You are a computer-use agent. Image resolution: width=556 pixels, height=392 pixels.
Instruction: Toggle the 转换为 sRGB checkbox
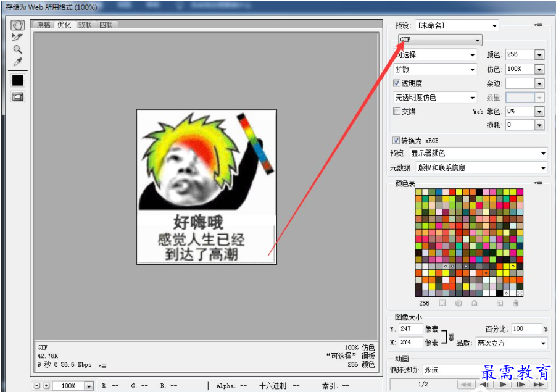396,140
